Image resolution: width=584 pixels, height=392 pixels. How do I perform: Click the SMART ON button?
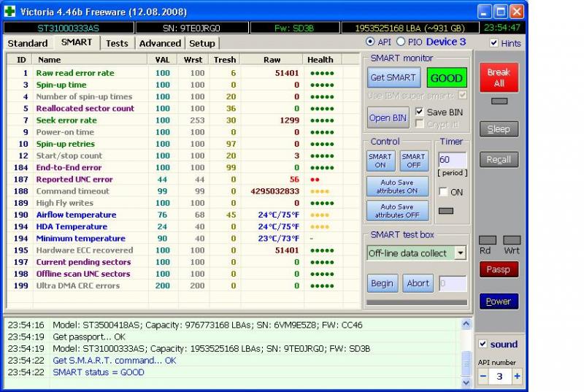tap(380, 161)
